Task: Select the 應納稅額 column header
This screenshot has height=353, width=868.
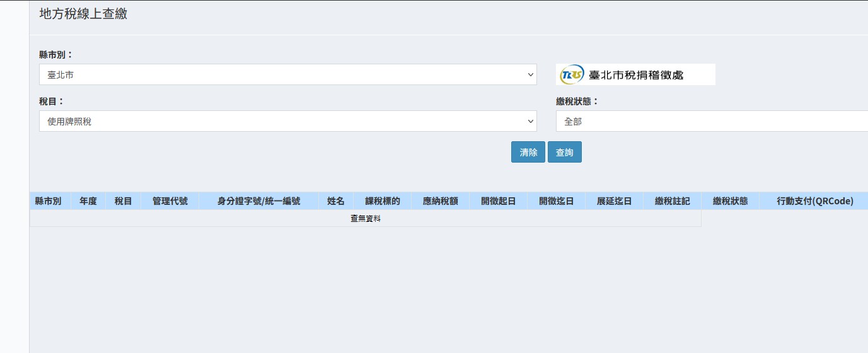Action: pyautogui.click(x=440, y=201)
